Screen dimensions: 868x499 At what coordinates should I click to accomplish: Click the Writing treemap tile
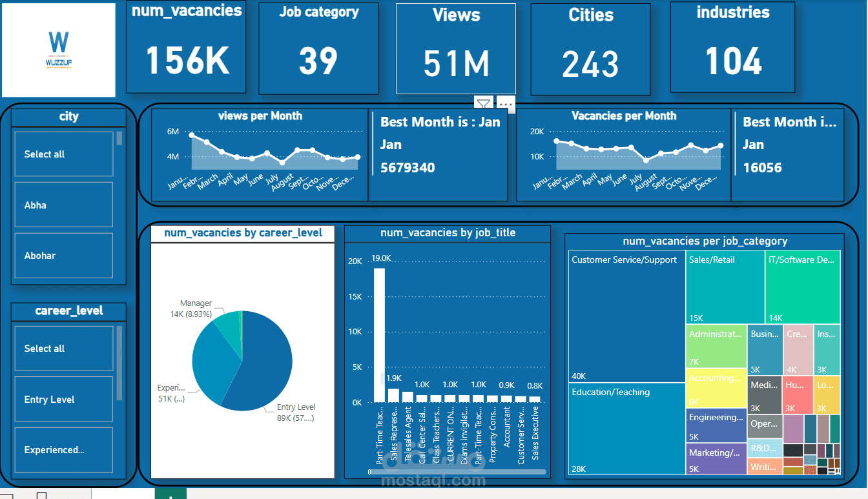click(765, 467)
